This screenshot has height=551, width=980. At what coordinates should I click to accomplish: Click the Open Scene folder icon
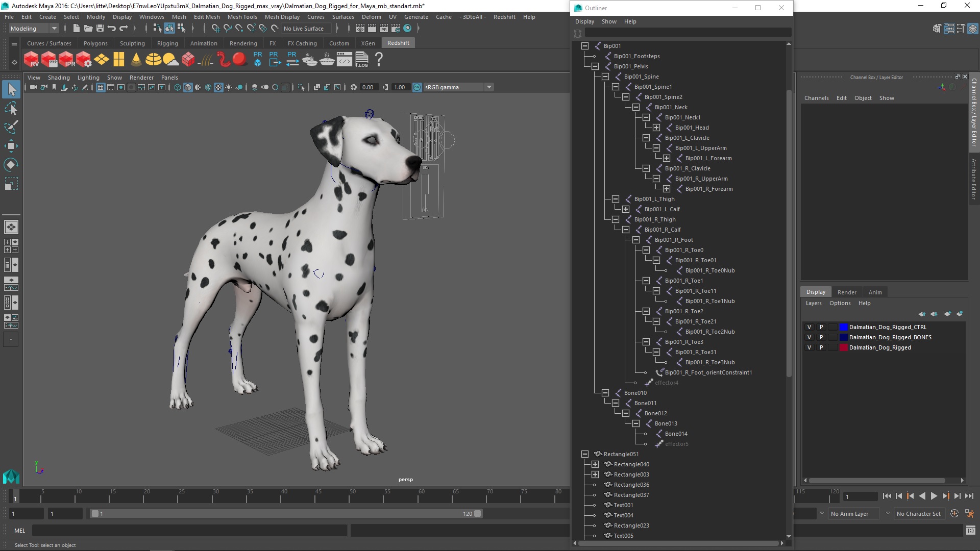pyautogui.click(x=88, y=29)
